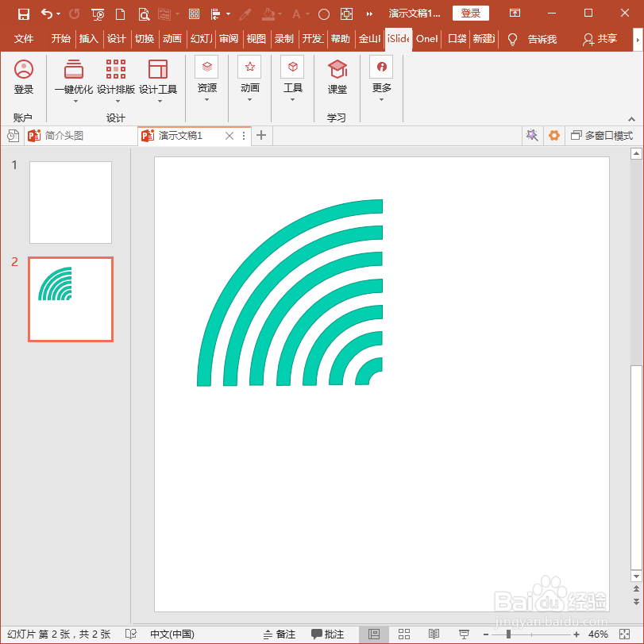Click the 告诉我 search box
The image size is (644, 644).
(532, 39)
